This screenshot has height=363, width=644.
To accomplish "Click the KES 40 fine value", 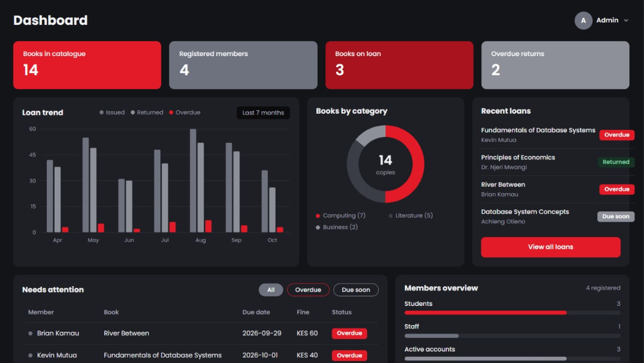I will pyautogui.click(x=307, y=355).
